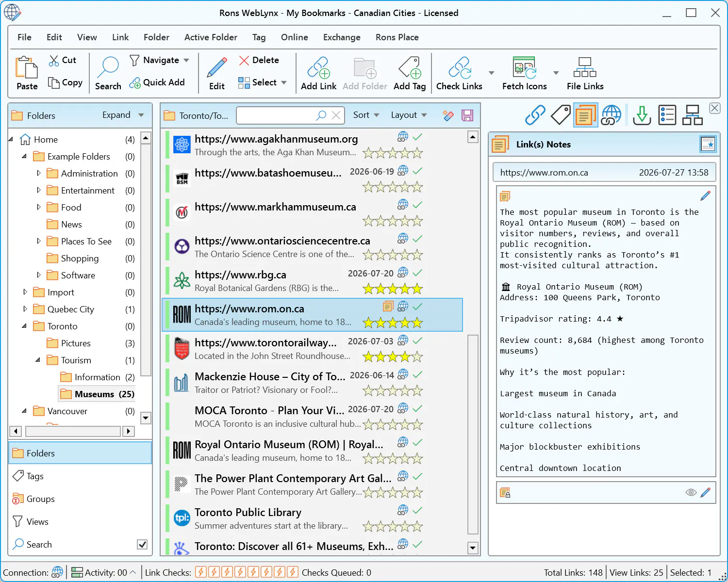Click inside the links filter search field
This screenshot has height=582, width=728.
coord(276,115)
